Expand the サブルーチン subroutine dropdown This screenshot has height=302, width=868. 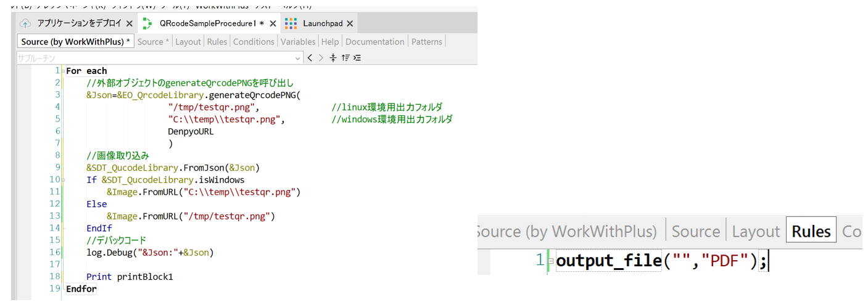[297, 58]
